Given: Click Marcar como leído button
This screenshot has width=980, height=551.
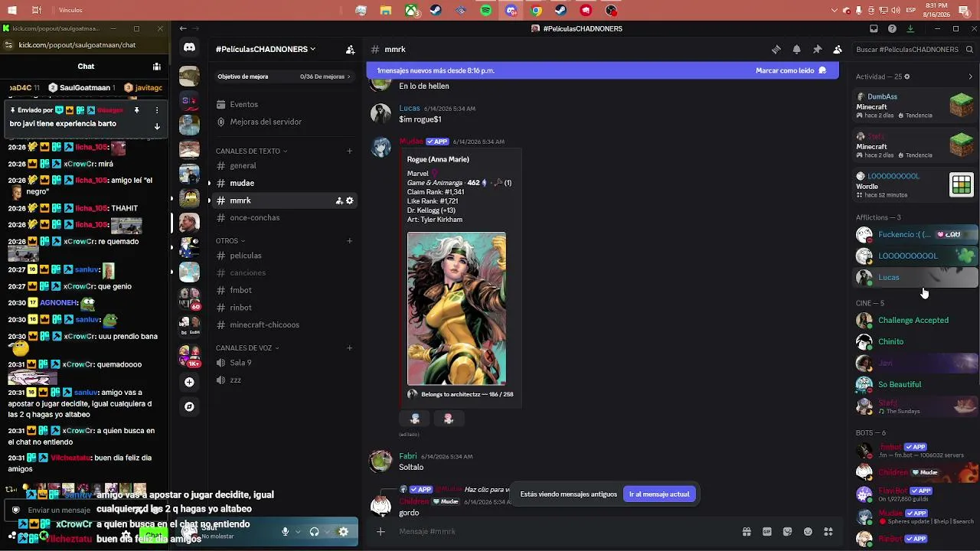Looking at the screenshot, I should tap(791, 70).
